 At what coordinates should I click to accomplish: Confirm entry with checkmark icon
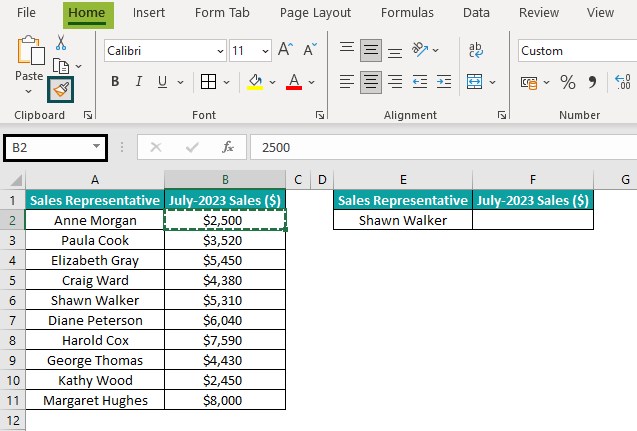(192, 147)
